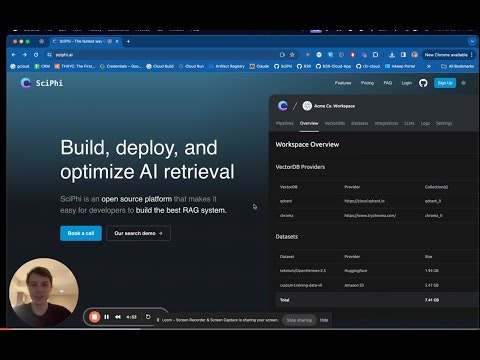This screenshot has height=360, width=480.
Task: Open the SciPhi GitHub repository icon
Action: coord(423,83)
